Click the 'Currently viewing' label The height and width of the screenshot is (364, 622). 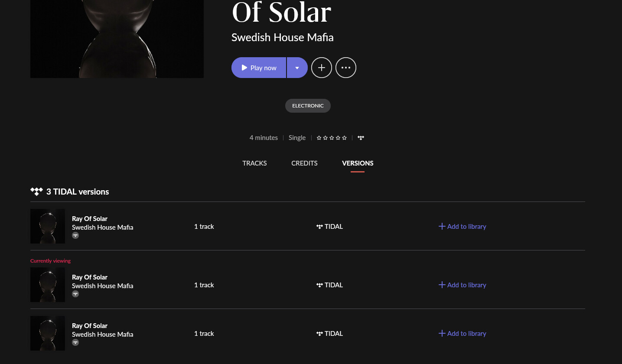pos(50,261)
